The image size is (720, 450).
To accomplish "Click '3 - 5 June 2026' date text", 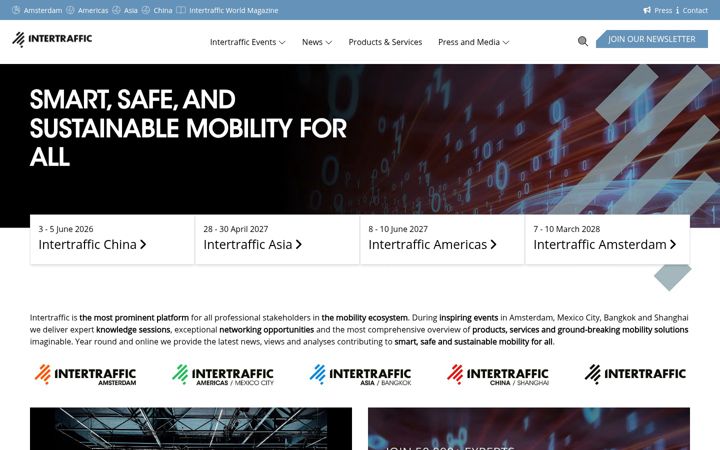I will [66, 229].
